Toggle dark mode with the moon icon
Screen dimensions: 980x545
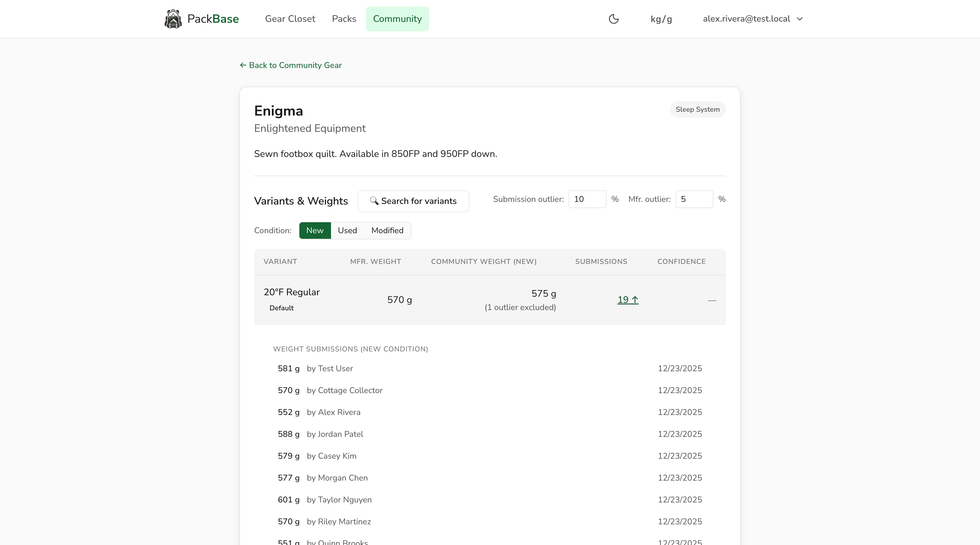[x=614, y=19]
